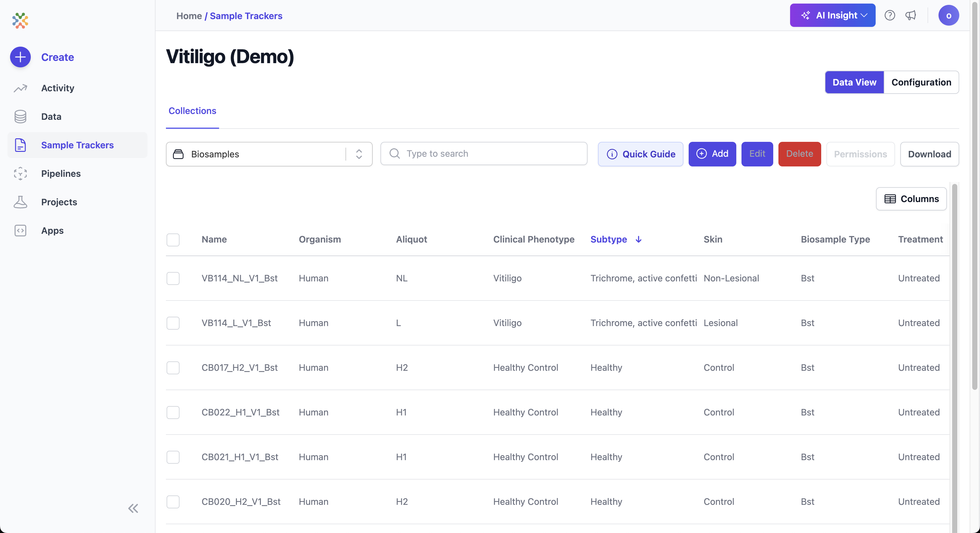
Task: Open the Quick Guide
Action: 640,154
